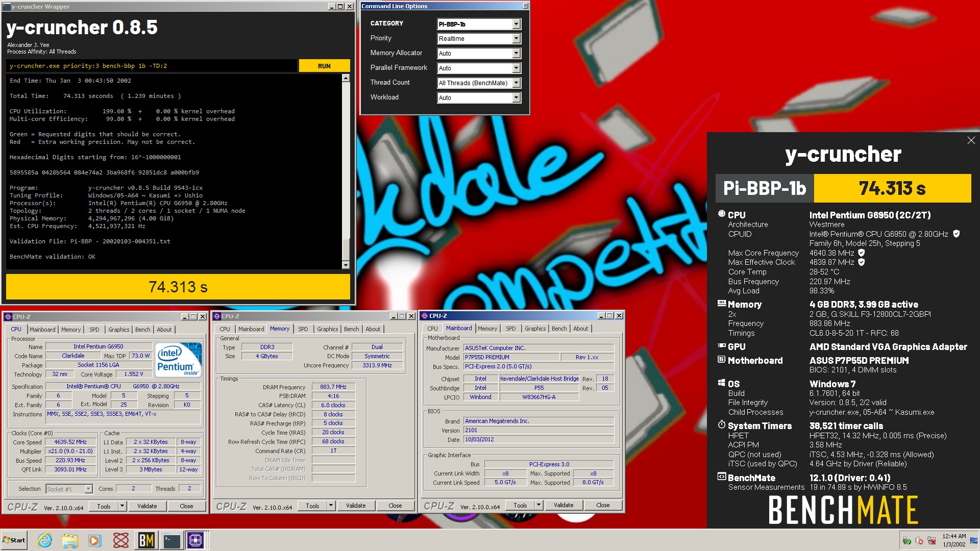
Task: Click the y-cruncher command line input field
Action: [152, 66]
